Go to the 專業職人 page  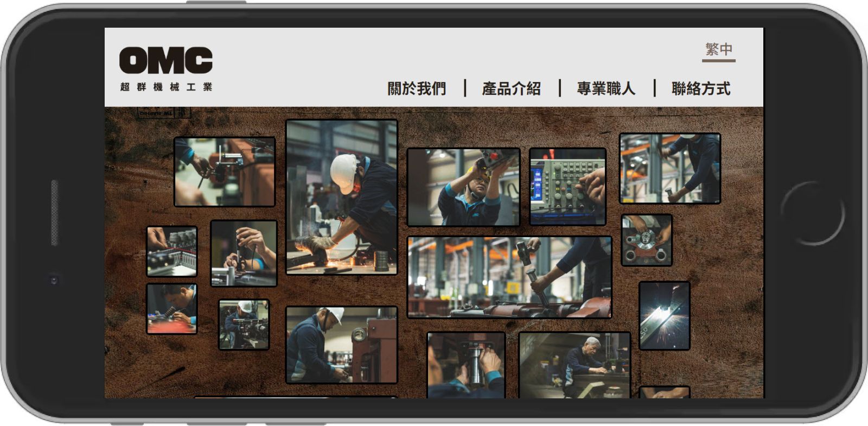606,88
